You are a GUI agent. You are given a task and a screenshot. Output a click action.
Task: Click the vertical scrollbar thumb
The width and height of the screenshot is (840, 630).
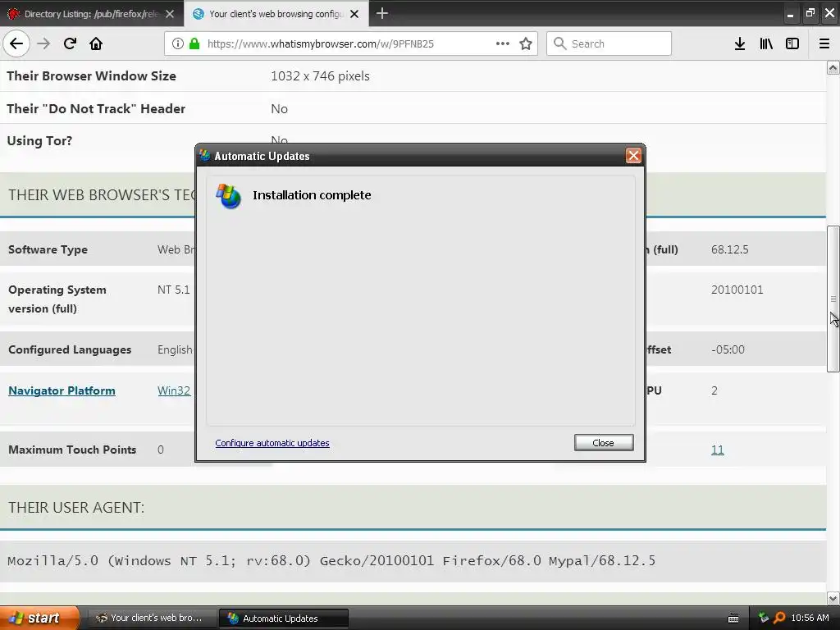tap(833, 299)
